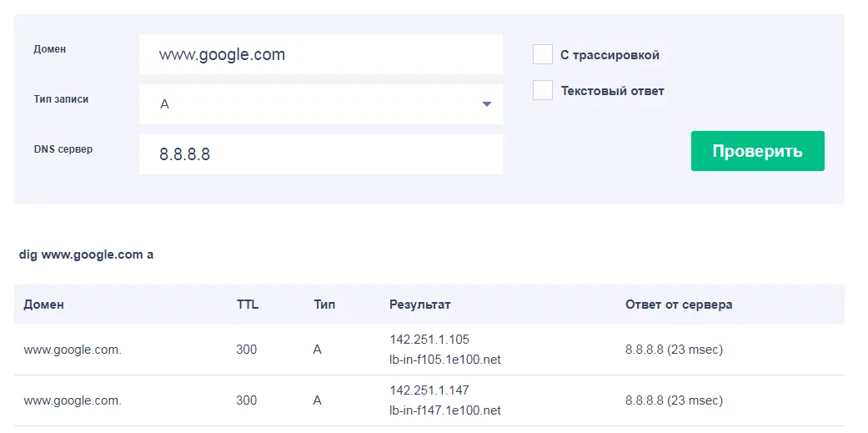Tick the Текстовый ответ checkbox

543,90
